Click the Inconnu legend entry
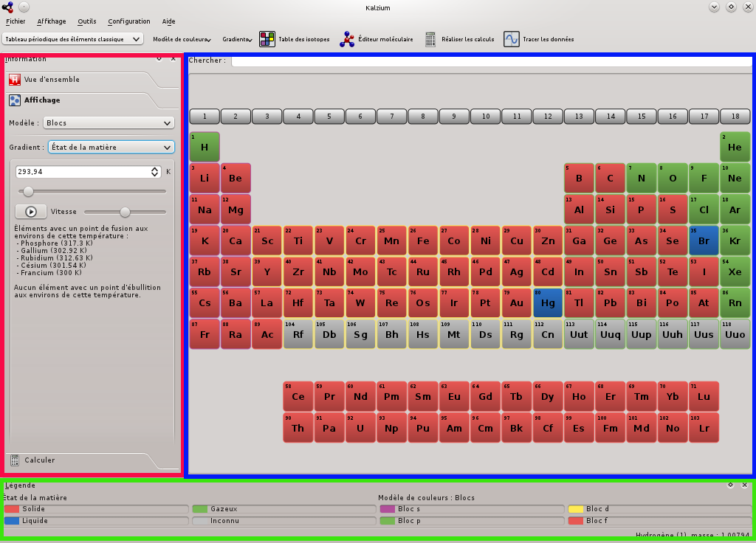 pyautogui.click(x=283, y=521)
